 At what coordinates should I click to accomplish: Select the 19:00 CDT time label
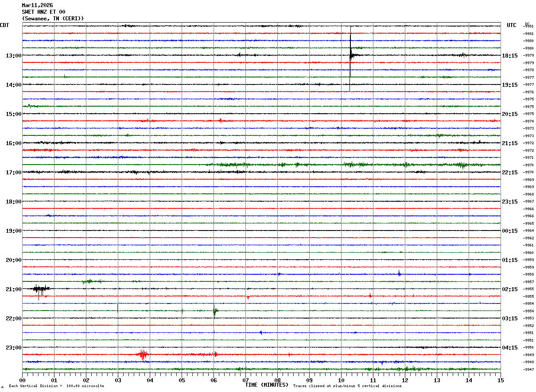[x=13, y=231]
